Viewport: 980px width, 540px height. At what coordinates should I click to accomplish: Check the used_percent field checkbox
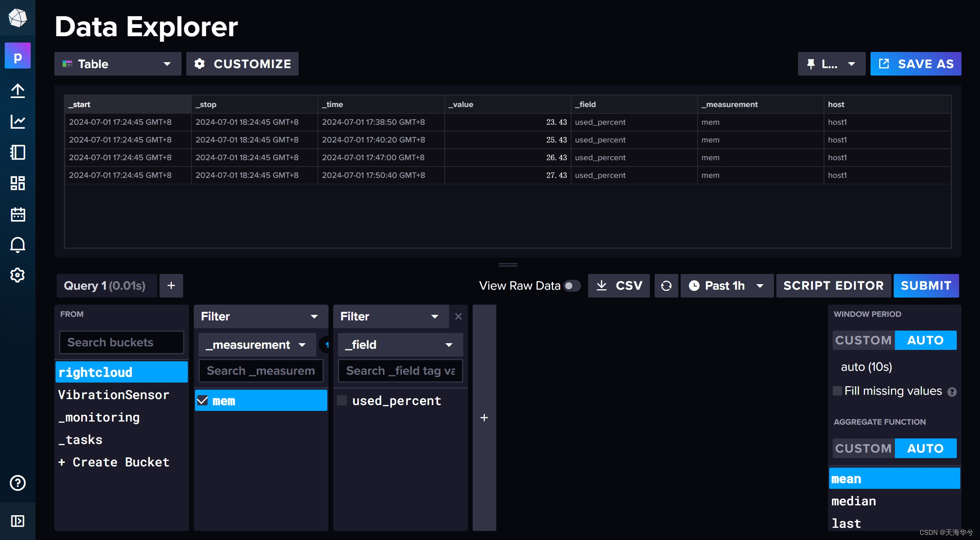[342, 401]
